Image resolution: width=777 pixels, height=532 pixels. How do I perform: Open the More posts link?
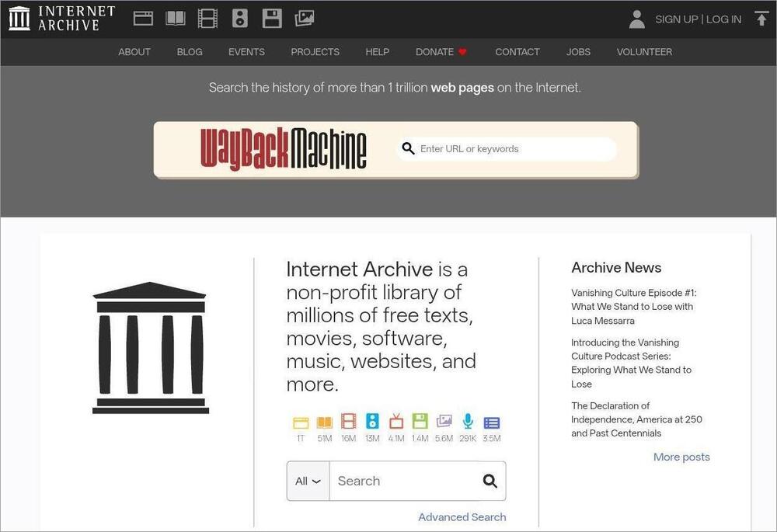[681, 457]
